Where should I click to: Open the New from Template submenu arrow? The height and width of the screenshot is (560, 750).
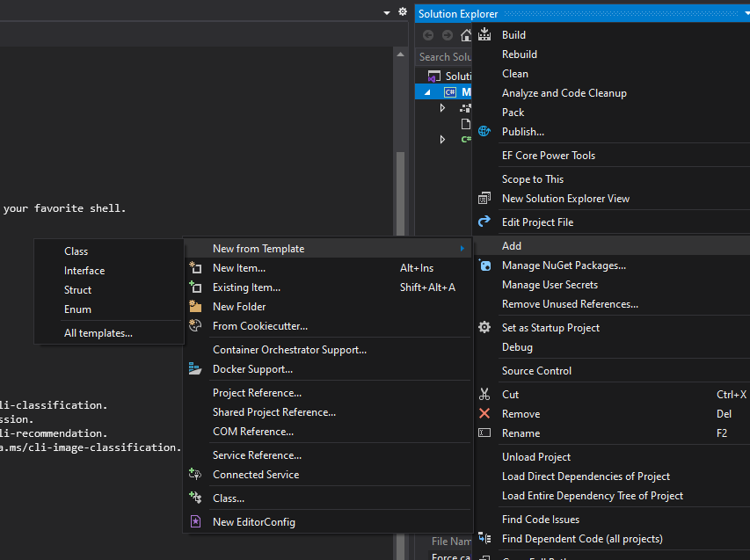[463, 249]
